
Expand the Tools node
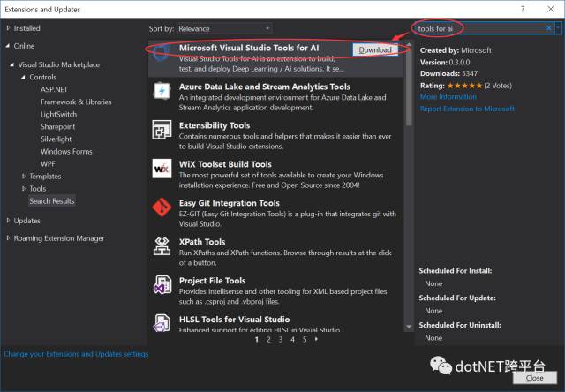pos(24,188)
